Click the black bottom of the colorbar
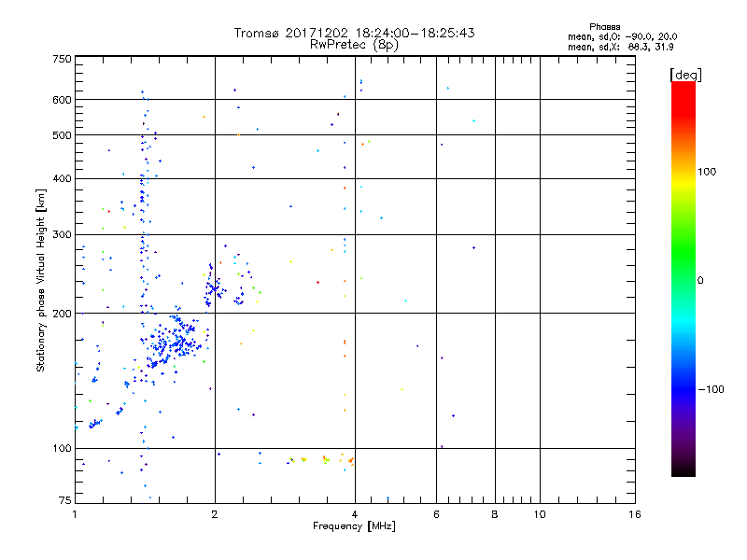747x560 pixels. click(x=684, y=469)
